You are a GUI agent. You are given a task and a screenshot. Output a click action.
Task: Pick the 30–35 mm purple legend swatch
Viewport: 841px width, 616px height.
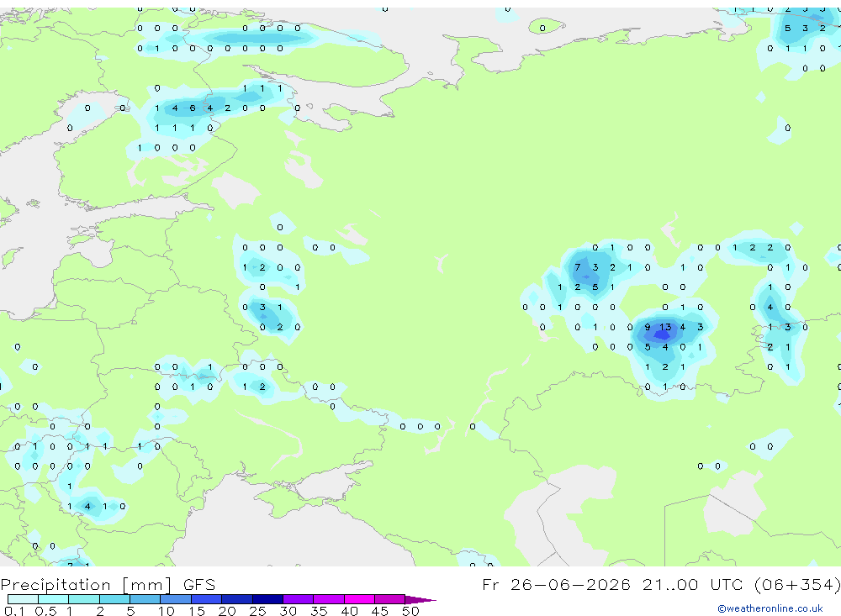point(298,599)
